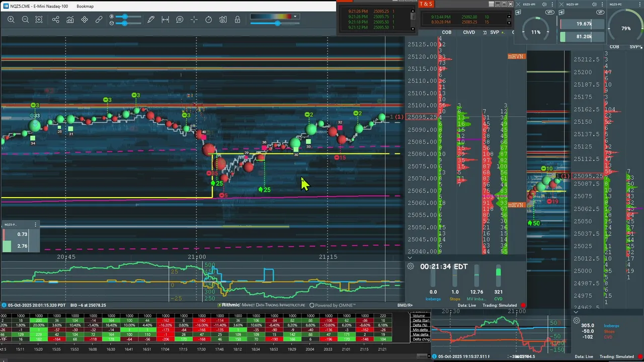Click the BMD/R+ status label
The width and height of the screenshot is (644, 362).
405,305
